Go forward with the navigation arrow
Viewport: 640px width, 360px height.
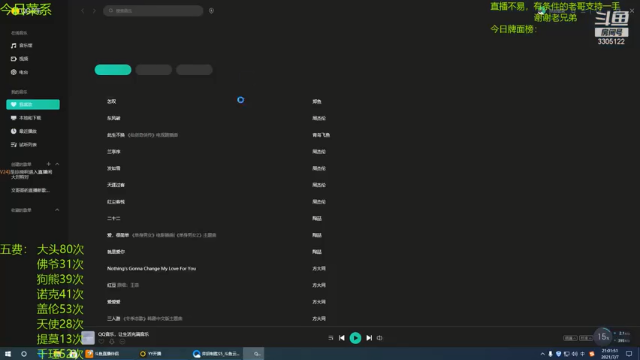(x=94, y=11)
